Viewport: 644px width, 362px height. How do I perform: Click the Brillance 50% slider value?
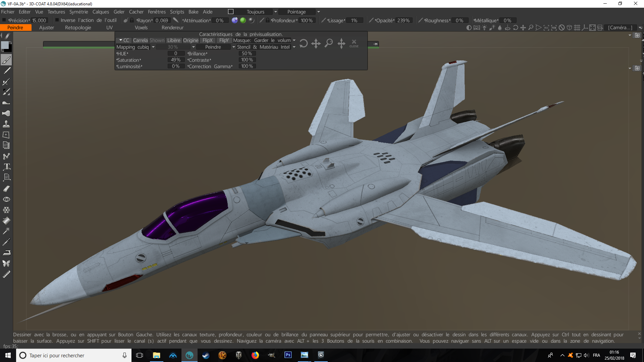(247, 53)
